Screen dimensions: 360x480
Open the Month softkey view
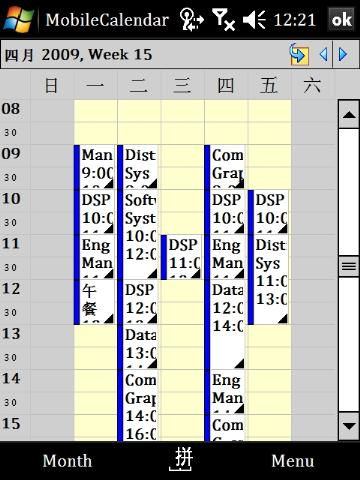tap(67, 461)
